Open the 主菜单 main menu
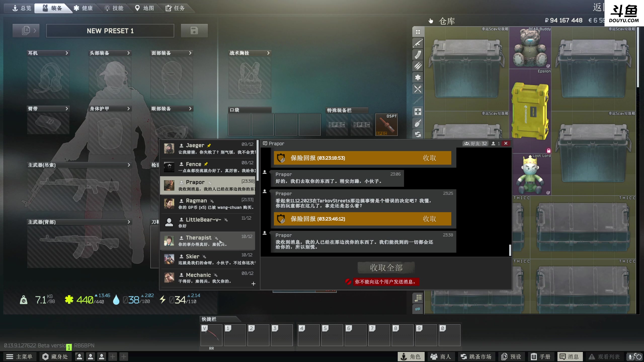The width and height of the screenshot is (644, 362). pos(19,356)
